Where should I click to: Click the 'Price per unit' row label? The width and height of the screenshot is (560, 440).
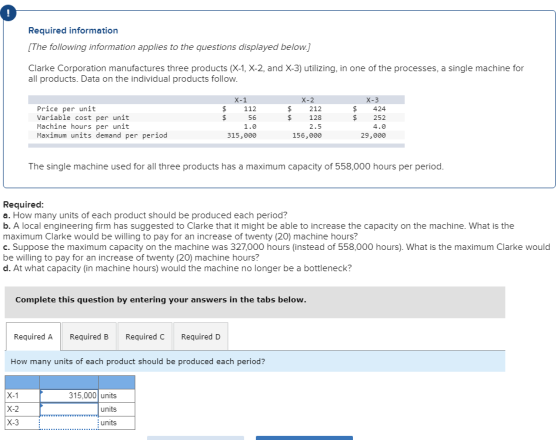click(66, 109)
